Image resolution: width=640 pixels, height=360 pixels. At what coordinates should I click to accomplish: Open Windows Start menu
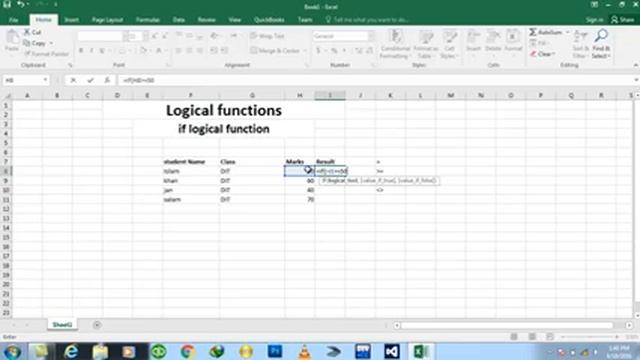[x=12, y=351]
